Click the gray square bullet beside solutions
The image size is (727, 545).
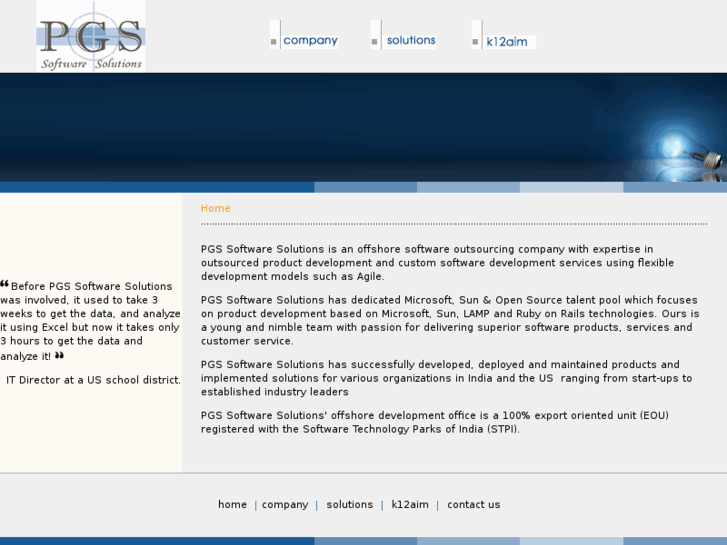[x=374, y=42]
